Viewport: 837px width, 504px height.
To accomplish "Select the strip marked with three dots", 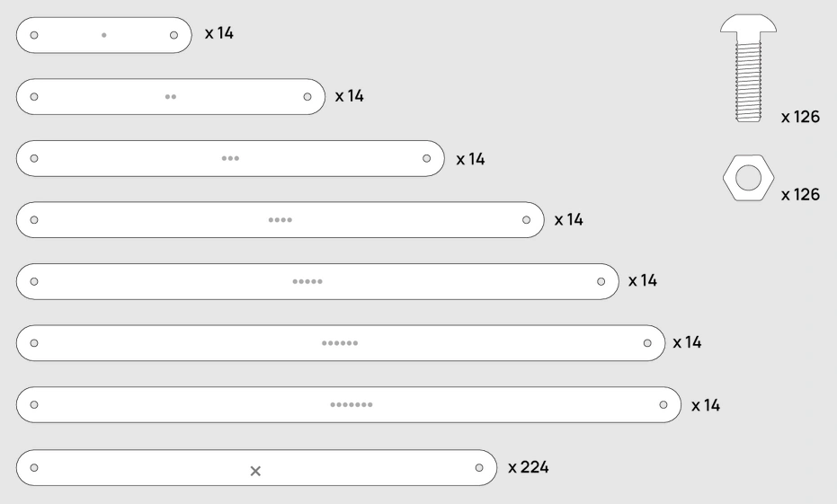I will 230,158.
